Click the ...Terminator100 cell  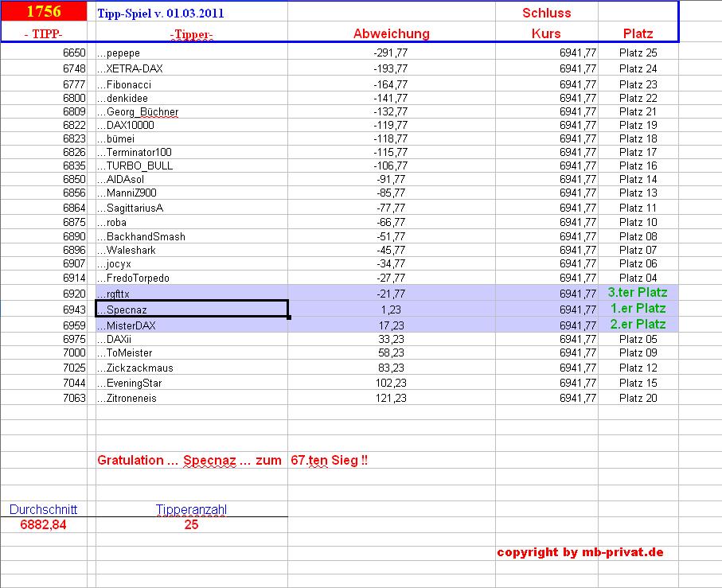(192, 152)
